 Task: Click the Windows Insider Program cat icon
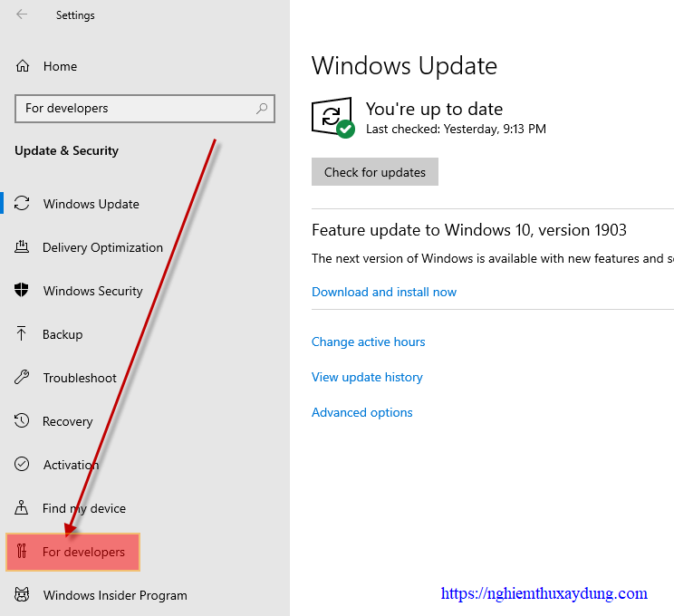(22, 594)
